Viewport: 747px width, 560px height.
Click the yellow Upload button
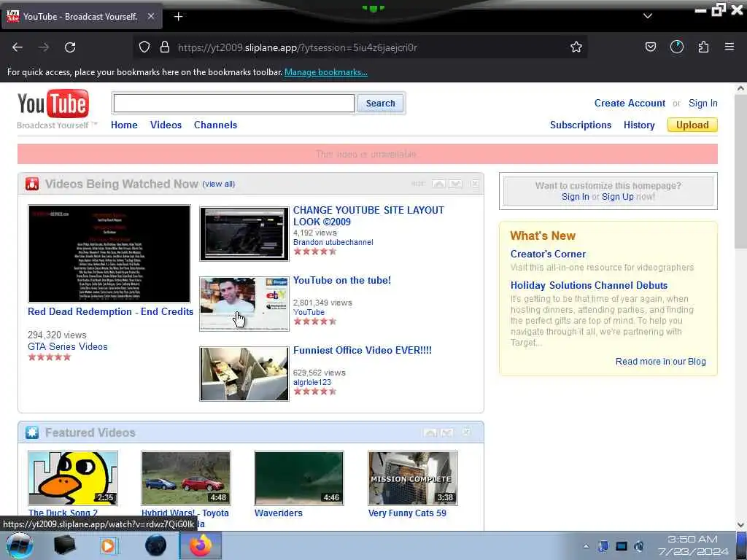coord(692,125)
